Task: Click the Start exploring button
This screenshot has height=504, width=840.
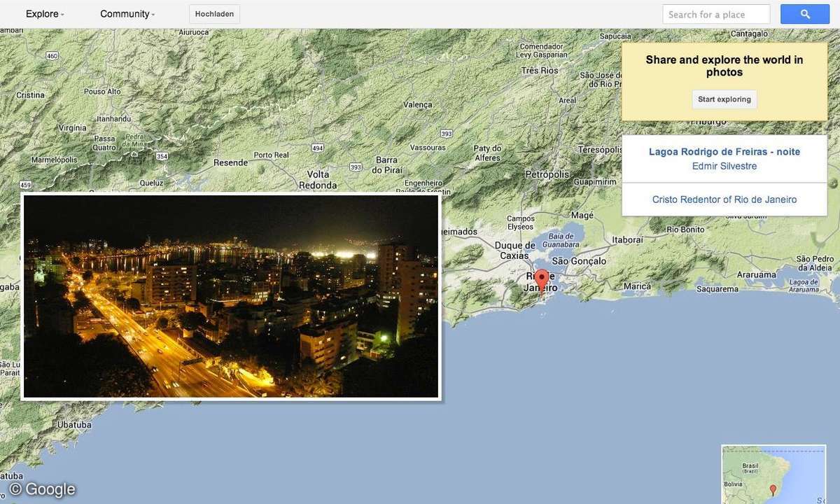Action: click(724, 99)
